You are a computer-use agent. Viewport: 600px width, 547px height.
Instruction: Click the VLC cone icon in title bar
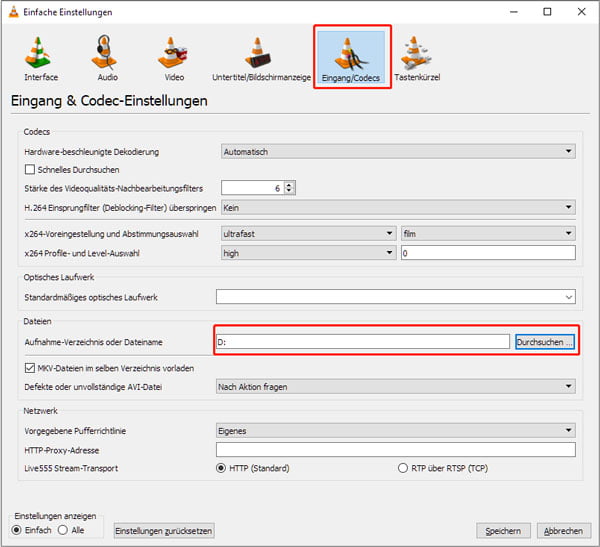pyautogui.click(x=11, y=12)
